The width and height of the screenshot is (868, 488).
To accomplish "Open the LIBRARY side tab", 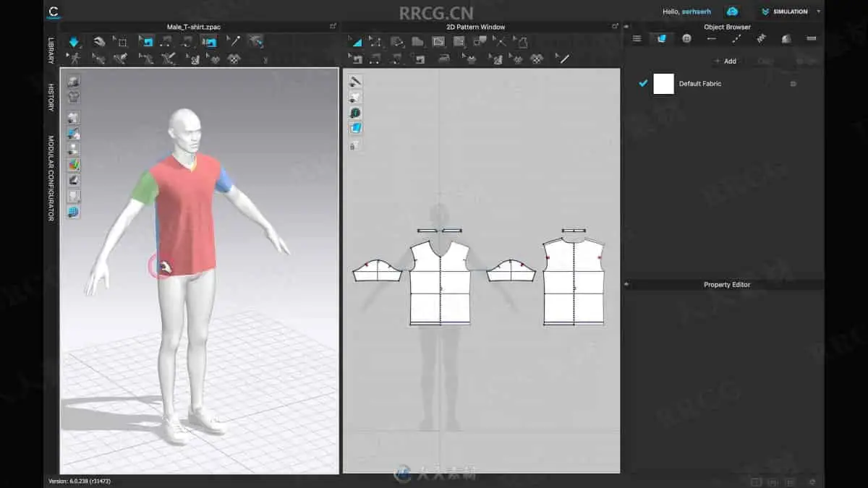I will [51, 51].
